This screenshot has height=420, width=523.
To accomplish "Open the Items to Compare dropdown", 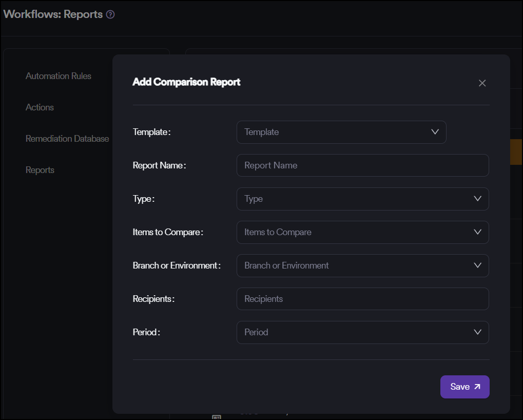I will [354, 232].
